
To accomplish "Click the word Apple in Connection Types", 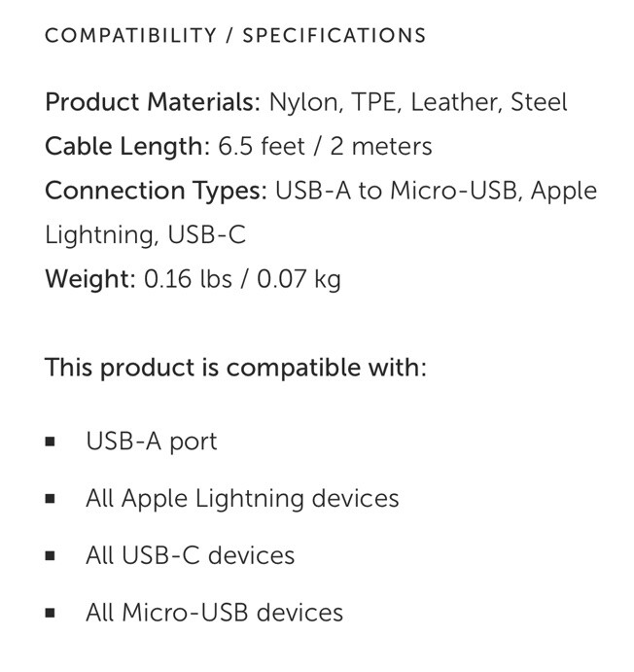I will (x=564, y=192).
